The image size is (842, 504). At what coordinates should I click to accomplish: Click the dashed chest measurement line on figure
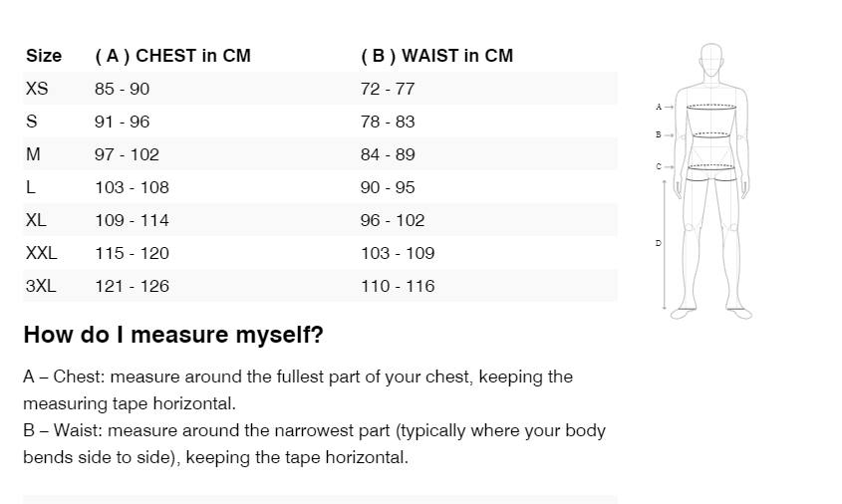710,106
